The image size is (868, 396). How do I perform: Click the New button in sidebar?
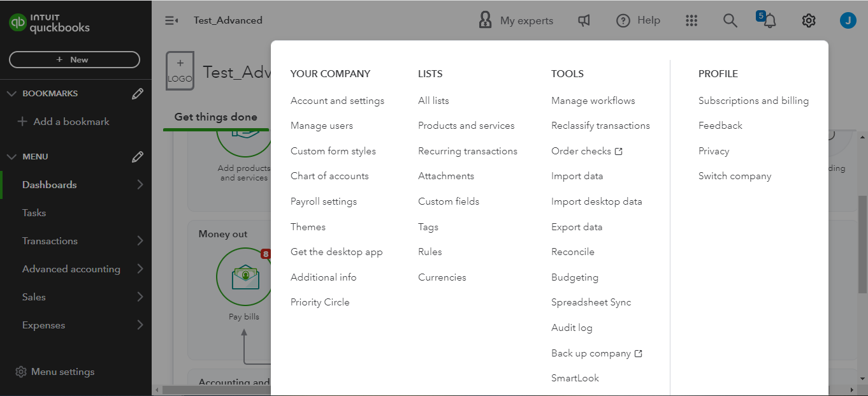pos(74,59)
